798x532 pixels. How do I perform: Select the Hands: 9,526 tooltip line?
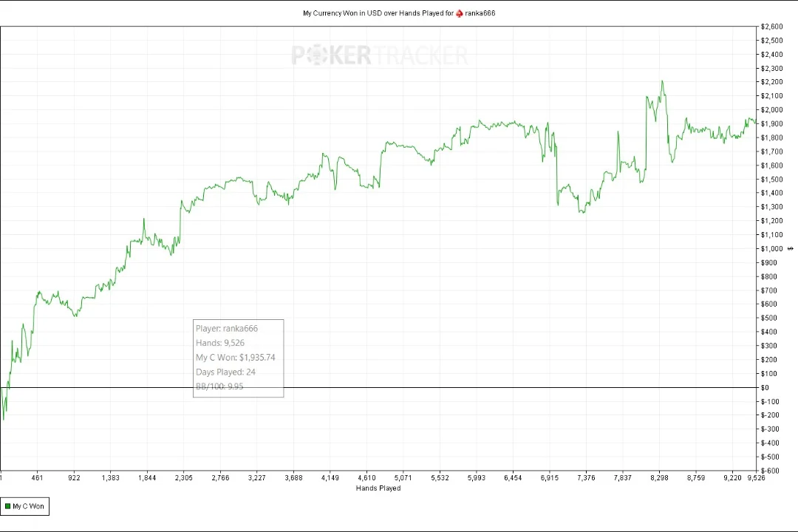pos(220,343)
